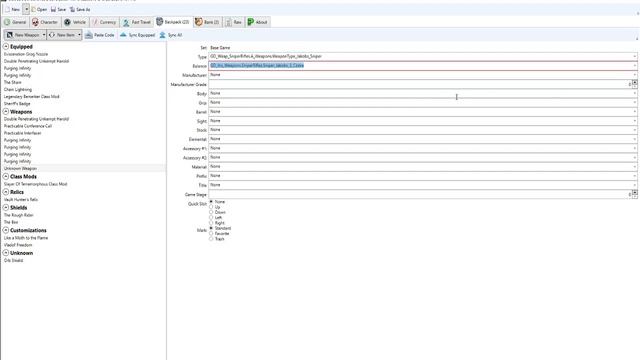
Task: Click the Paste Code button
Action: tap(100, 35)
